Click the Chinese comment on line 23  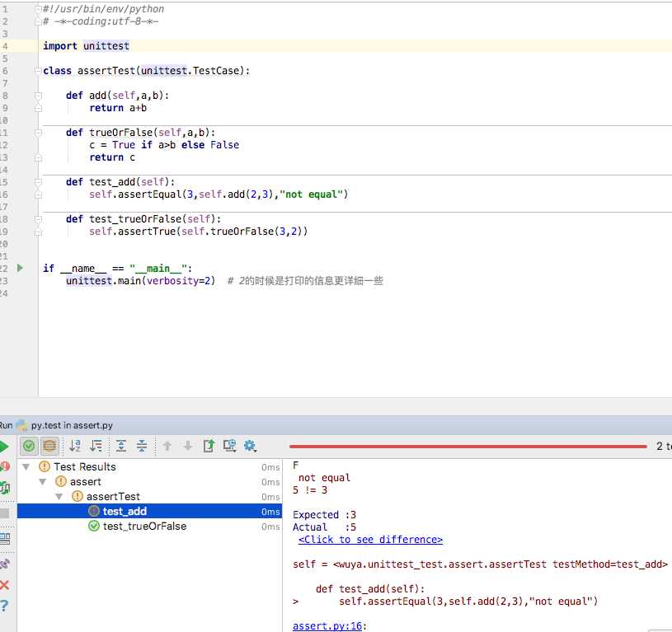305,281
